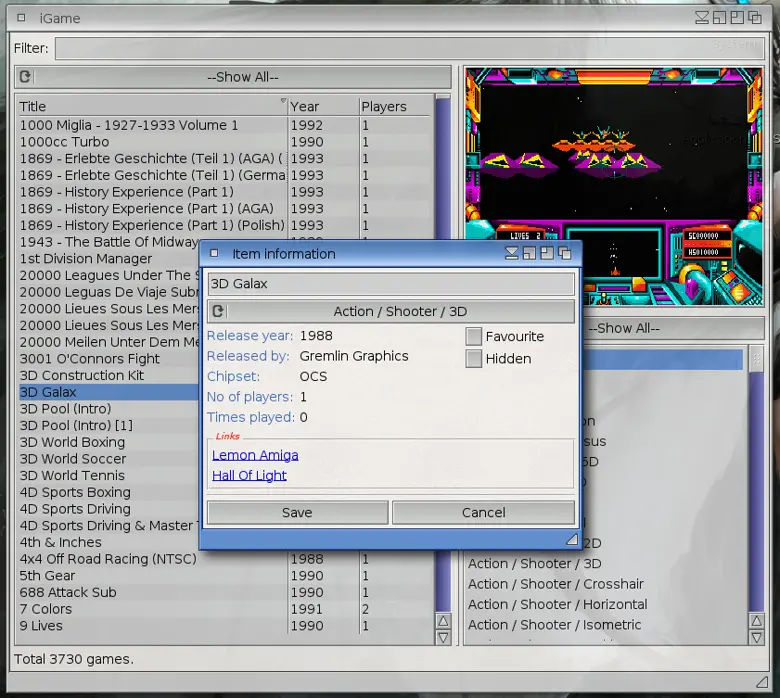Image resolution: width=780 pixels, height=698 pixels.
Task: Click the Item information resize gadget
Action: click(x=572, y=539)
